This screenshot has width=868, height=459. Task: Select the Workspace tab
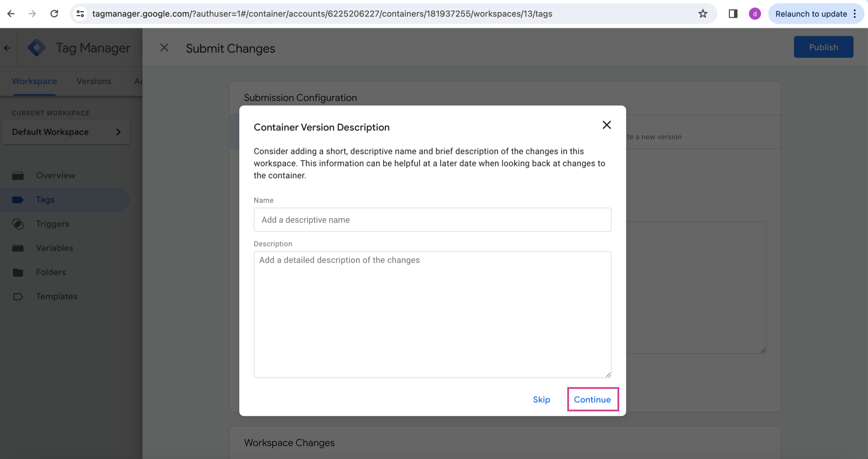[34, 81]
